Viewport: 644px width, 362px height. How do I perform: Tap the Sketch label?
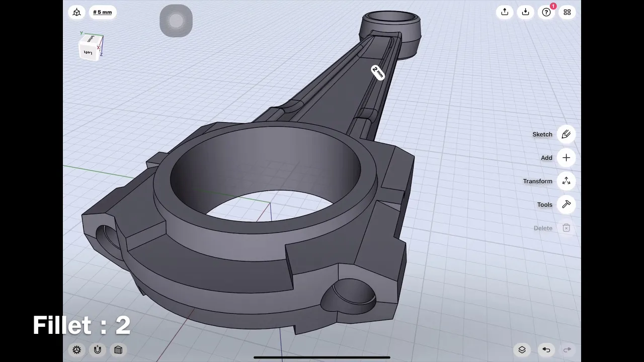pos(542,134)
